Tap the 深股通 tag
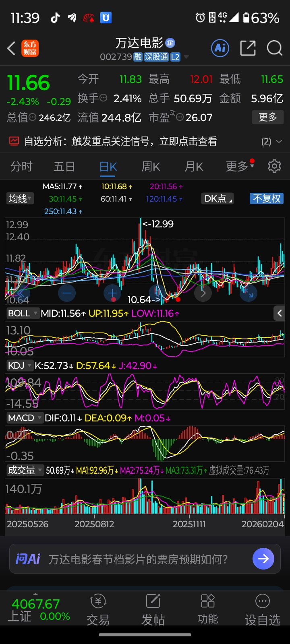This screenshot has width=290, height=644. [156, 57]
